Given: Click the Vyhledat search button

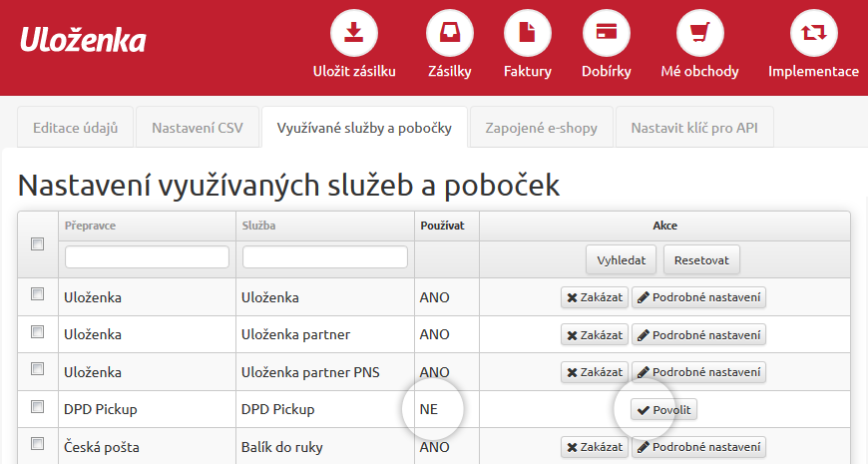Looking at the screenshot, I should (622, 259).
